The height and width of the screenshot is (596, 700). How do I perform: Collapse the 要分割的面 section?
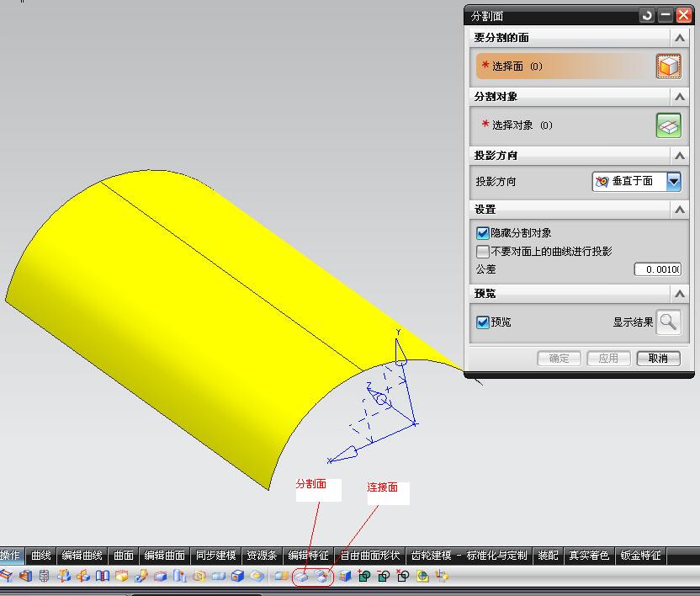(680, 38)
